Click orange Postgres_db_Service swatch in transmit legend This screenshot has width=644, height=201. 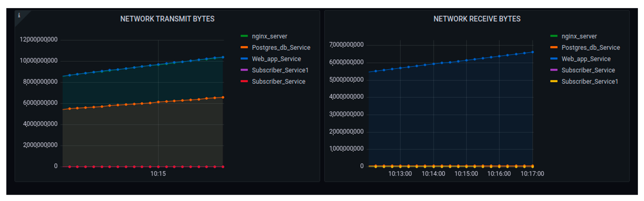tap(244, 48)
